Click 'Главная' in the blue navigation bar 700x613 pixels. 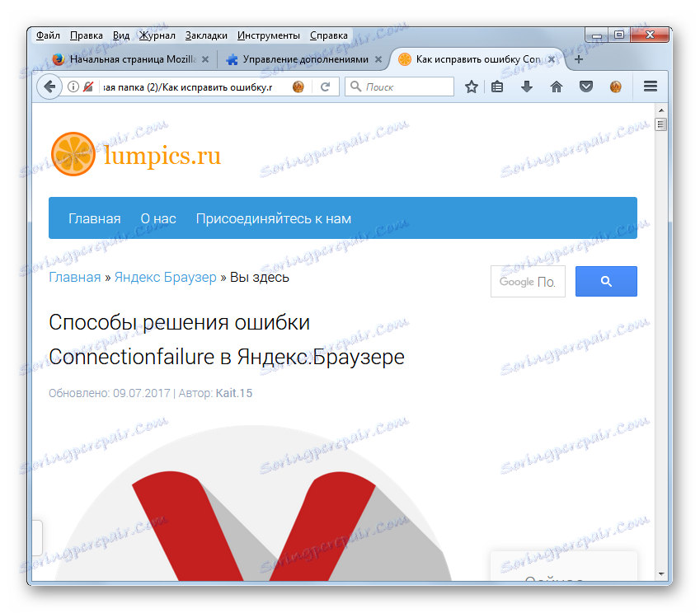94,218
